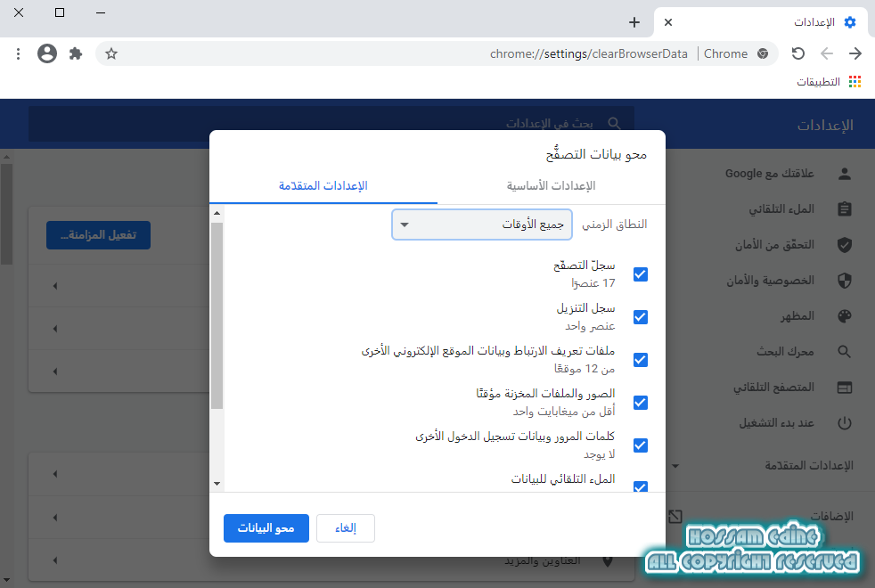875x588 pixels.
Task: Select the 17 عنصرًا text under سجل التصفح
Action: [593, 283]
